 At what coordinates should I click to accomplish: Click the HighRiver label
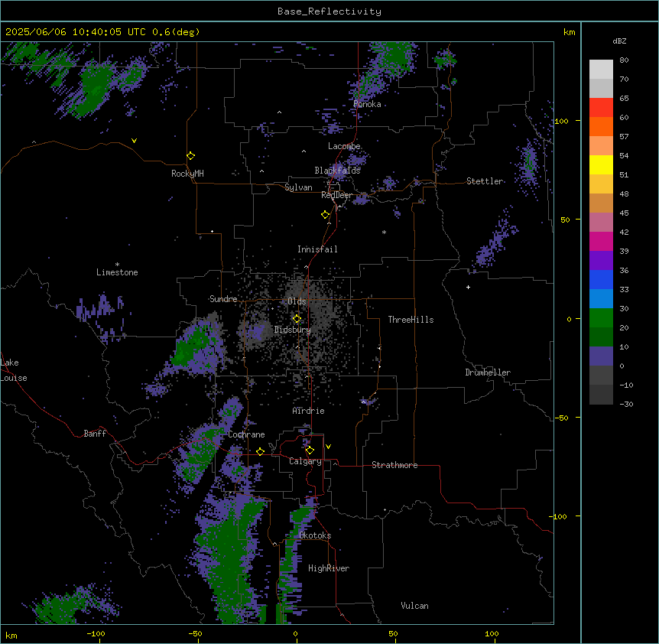tap(329, 568)
